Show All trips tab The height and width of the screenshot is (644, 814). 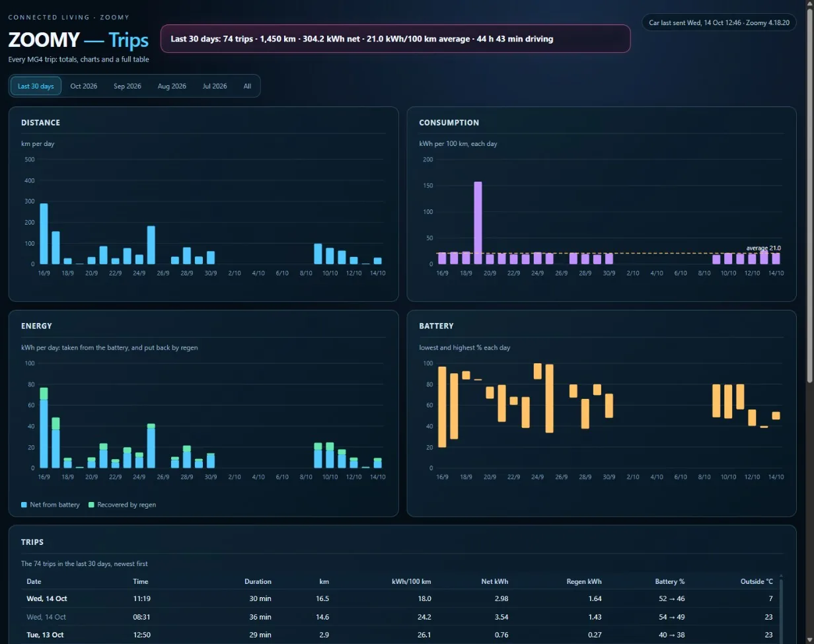(247, 86)
